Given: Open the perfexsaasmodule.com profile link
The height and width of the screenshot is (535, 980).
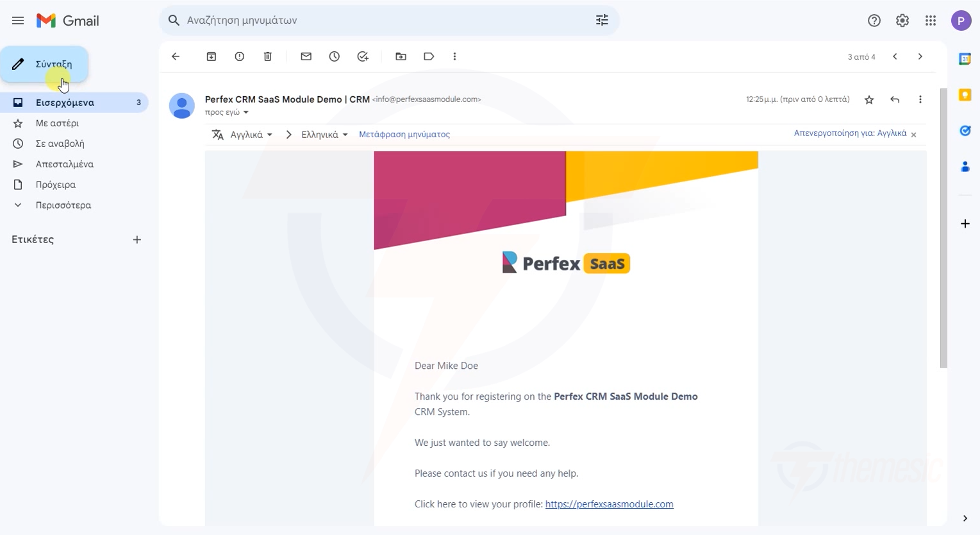Looking at the screenshot, I should [x=609, y=504].
